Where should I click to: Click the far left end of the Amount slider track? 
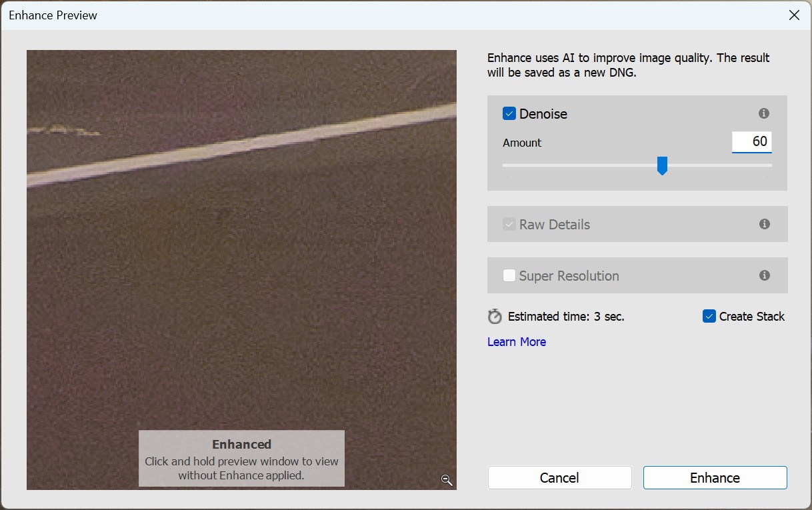point(505,165)
